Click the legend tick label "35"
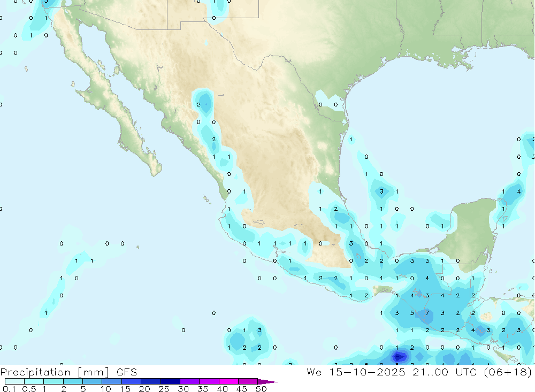The width and height of the screenshot is (535, 392). pos(203,389)
